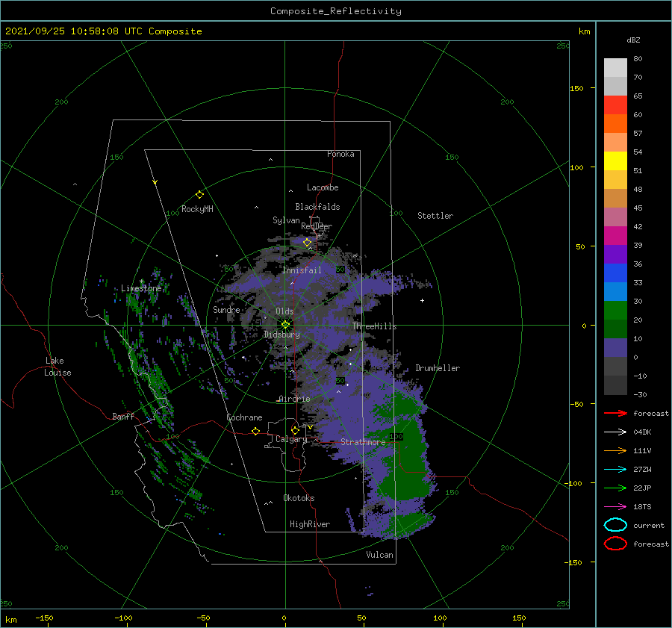The image size is (672, 628).
Task: Click the red 'forecast' oval icon
Action: [615, 544]
